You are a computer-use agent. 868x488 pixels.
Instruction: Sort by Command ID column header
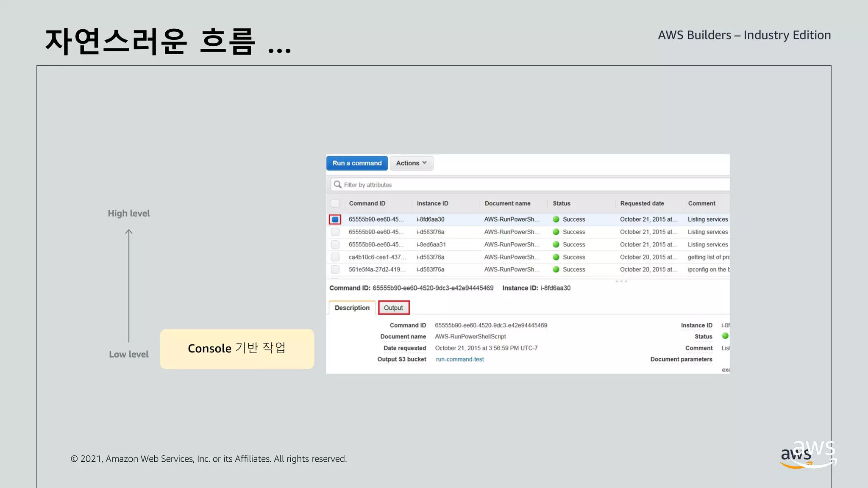367,203
